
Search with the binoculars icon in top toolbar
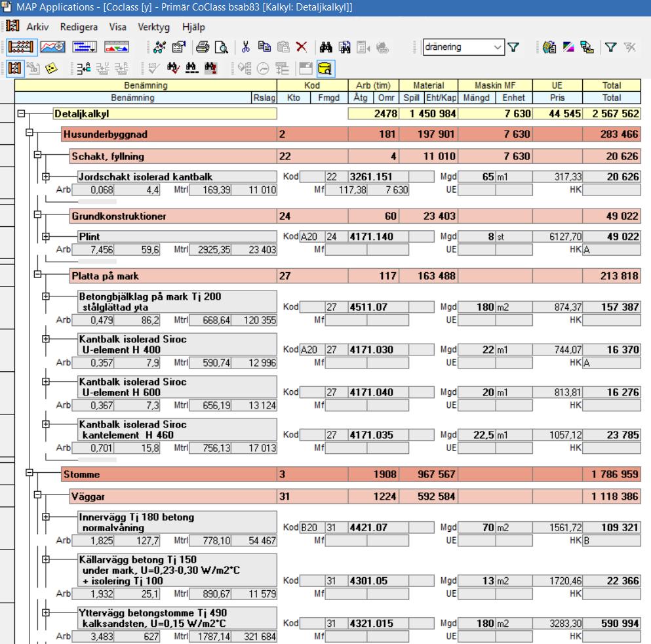(326, 47)
